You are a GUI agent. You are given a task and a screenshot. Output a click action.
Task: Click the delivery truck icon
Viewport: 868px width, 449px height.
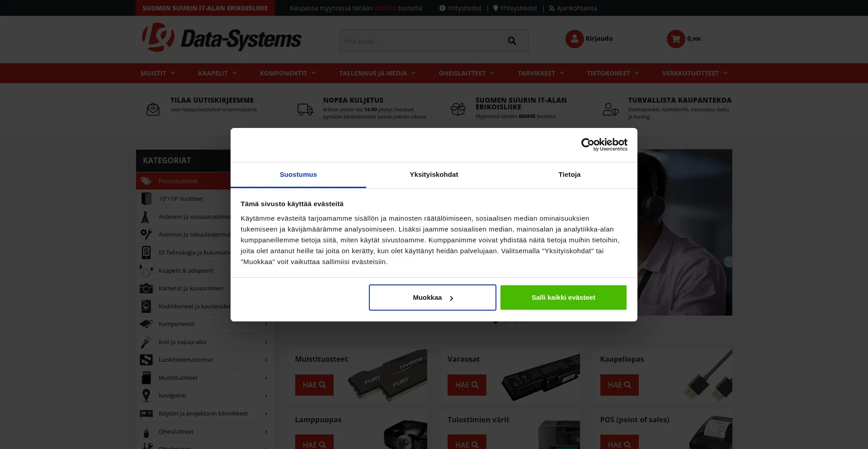pyautogui.click(x=305, y=109)
